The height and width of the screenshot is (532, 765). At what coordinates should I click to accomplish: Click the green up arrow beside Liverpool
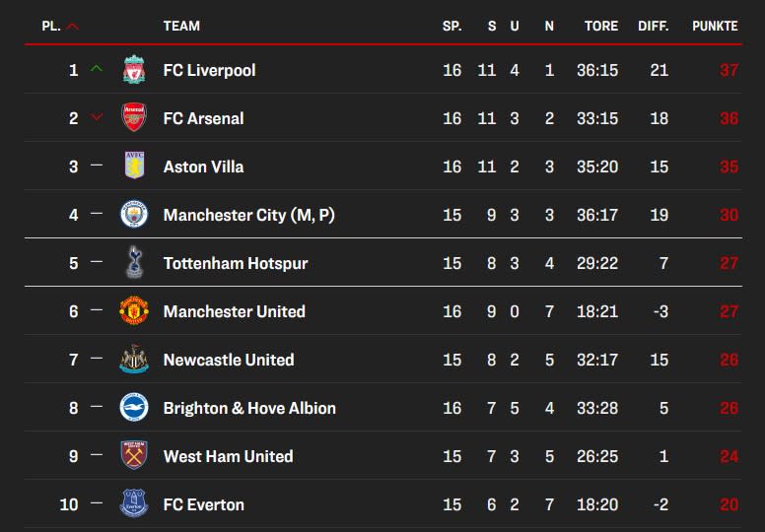97,69
